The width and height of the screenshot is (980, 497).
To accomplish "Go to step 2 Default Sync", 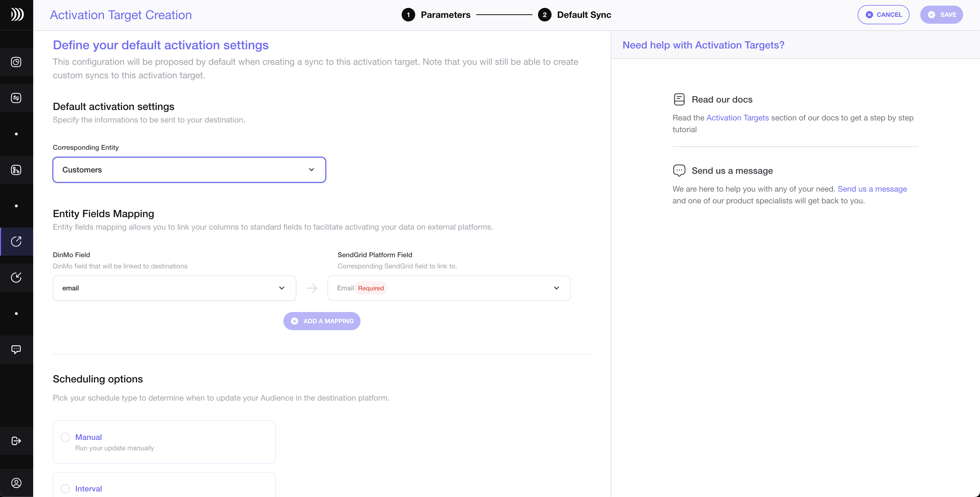I will [575, 15].
